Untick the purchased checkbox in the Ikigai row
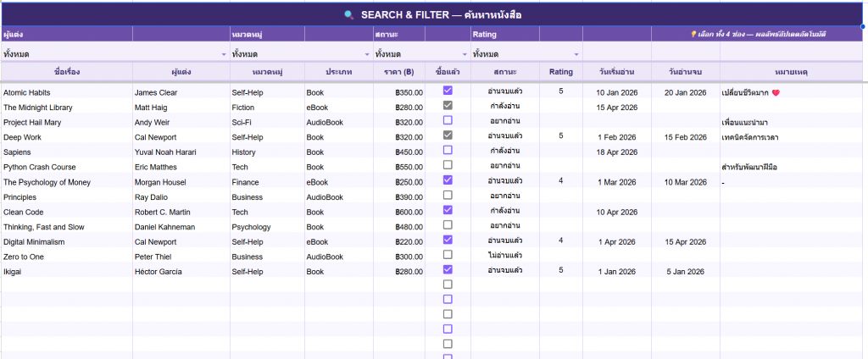The height and width of the screenshot is (359, 868). [x=448, y=270]
